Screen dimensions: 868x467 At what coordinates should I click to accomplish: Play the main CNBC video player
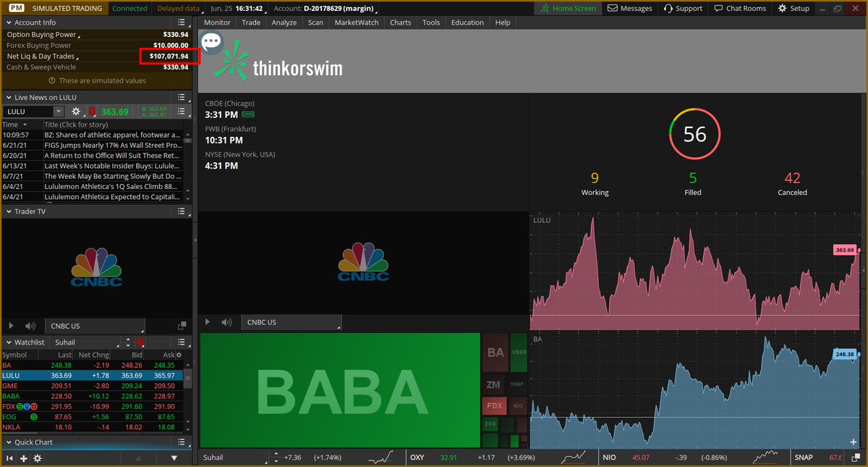tap(208, 322)
